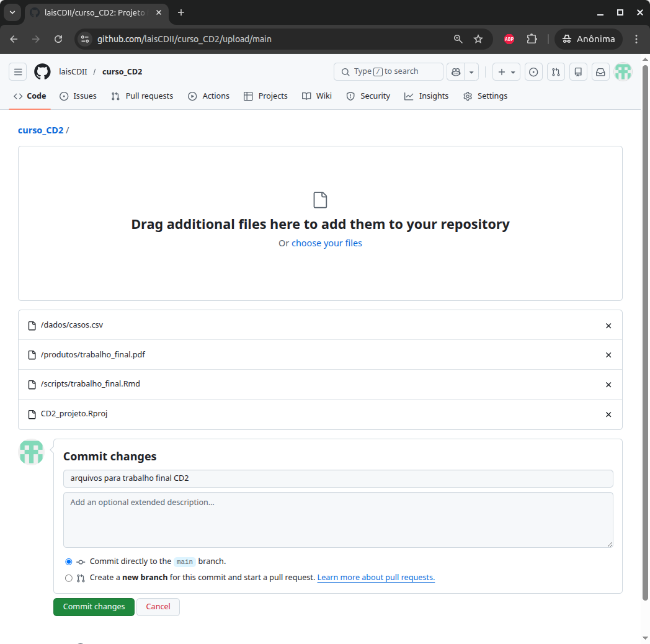Image resolution: width=650 pixels, height=644 pixels.
Task: Click the choose your files link
Action: coord(327,243)
